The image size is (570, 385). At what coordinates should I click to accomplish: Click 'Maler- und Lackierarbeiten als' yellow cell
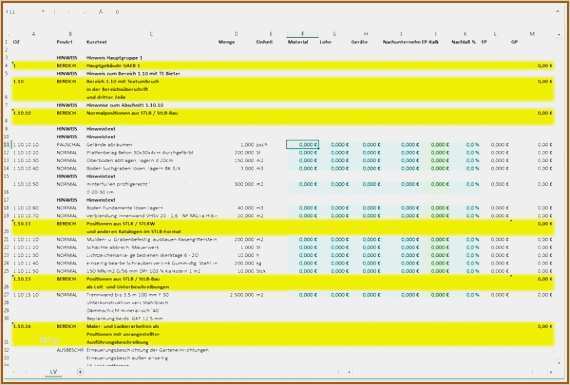[123, 326]
